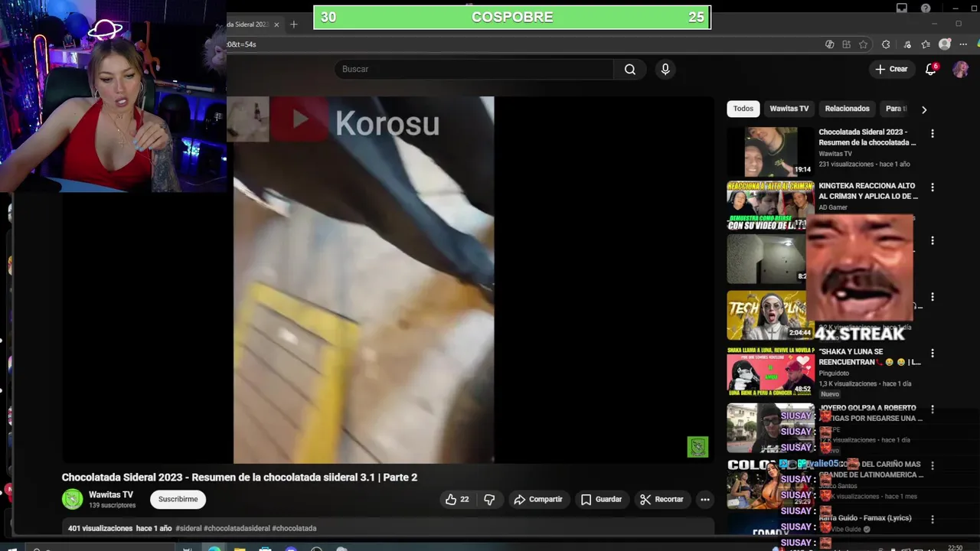The width and height of the screenshot is (980, 551).
Task: Open a new browser tab
Action: 293,24
